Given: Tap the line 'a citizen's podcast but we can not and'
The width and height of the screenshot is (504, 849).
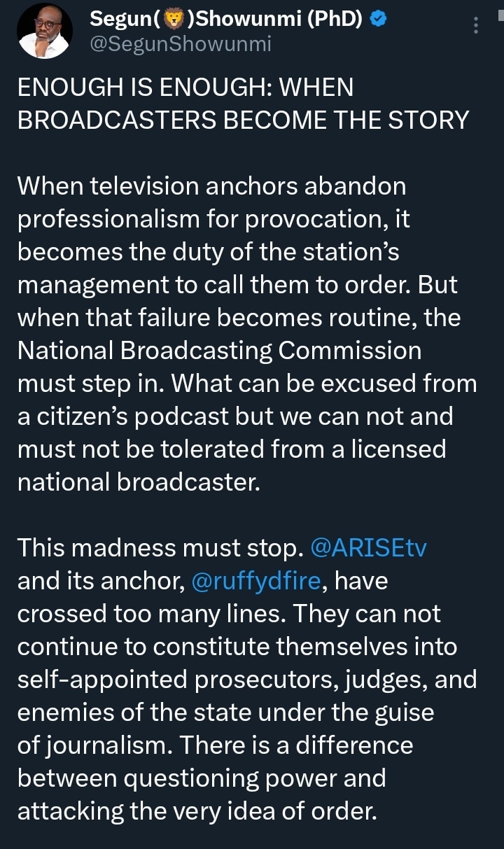Looking at the screenshot, I should tap(235, 416).
